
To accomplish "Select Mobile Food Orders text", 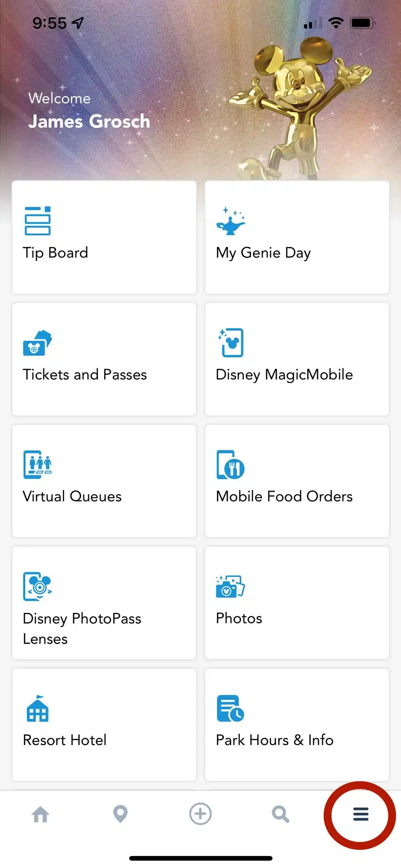I will 284,497.
